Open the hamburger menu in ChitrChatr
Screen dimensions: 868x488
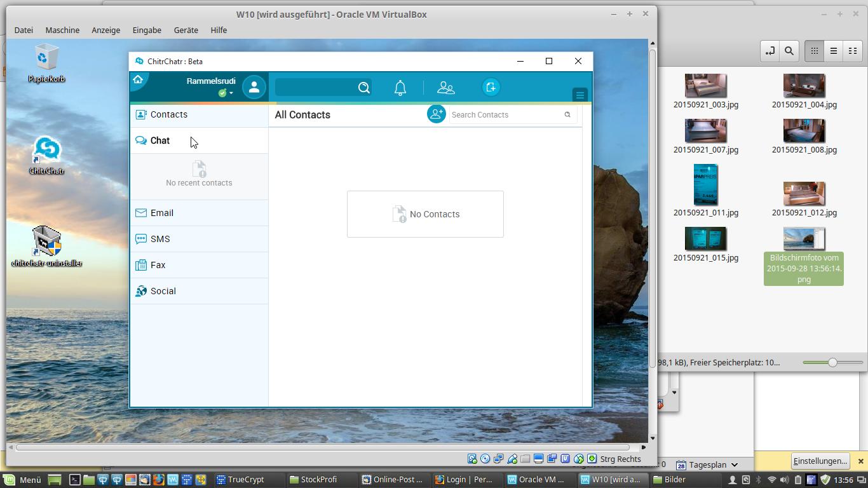[x=580, y=95]
